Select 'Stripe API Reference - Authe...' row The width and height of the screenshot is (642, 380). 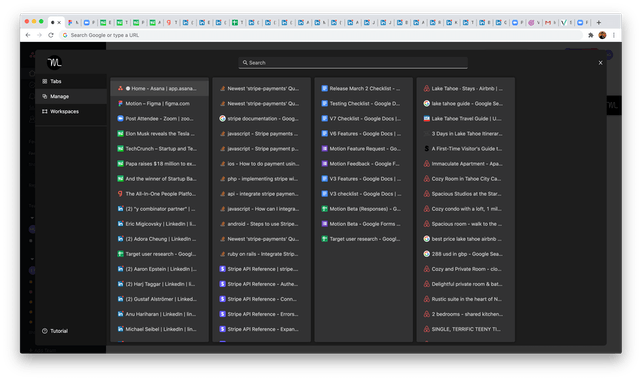click(261, 284)
